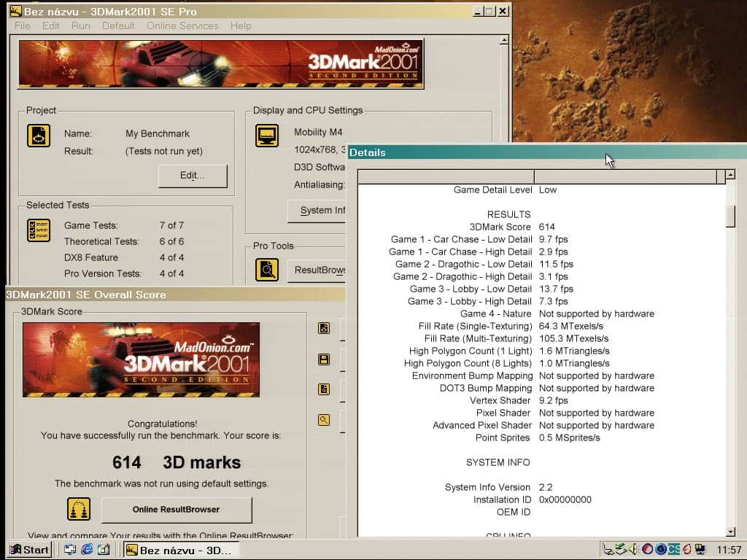Click 'Game 2 - Dragothic - Low Detail' row
The image size is (747, 560).
click(x=542, y=264)
